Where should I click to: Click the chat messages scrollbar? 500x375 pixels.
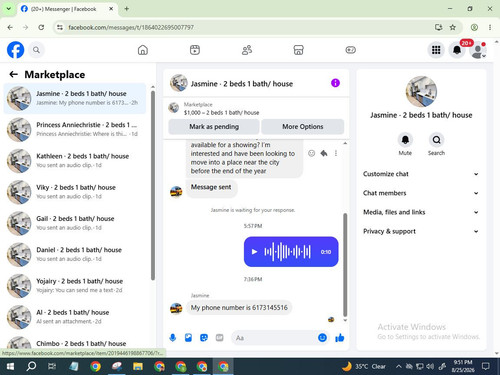[x=345, y=265]
